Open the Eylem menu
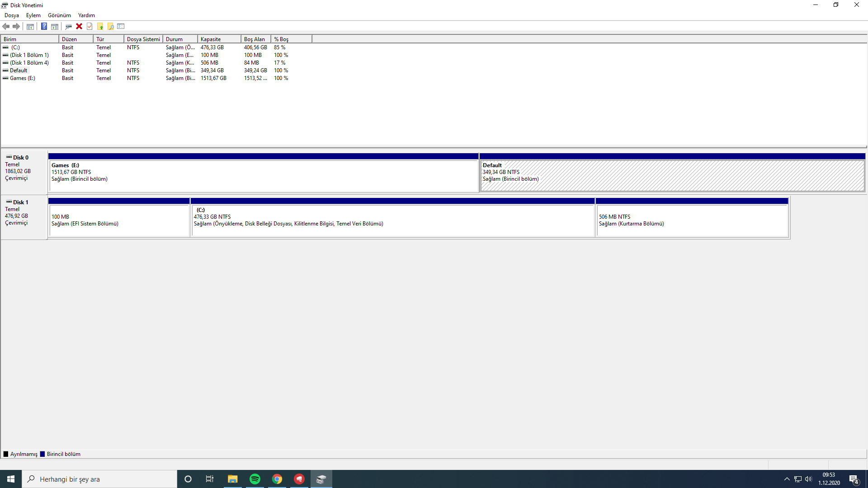868x488 pixels. click(33, 15)
